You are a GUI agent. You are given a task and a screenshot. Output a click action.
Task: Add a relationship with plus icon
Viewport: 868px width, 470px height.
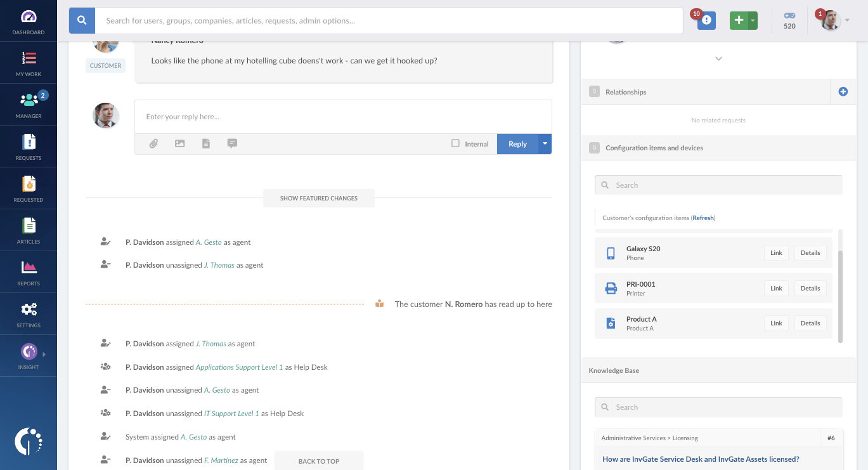tap(843, 91)
